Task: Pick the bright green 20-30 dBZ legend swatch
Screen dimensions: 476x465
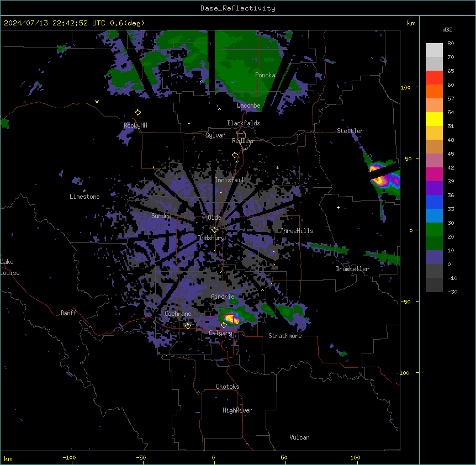Action: 434,230
